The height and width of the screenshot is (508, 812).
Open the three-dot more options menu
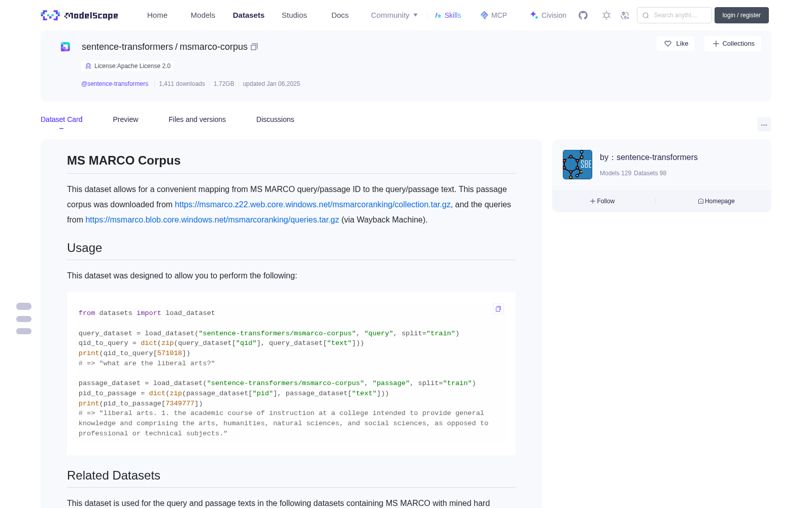(764, 124)
